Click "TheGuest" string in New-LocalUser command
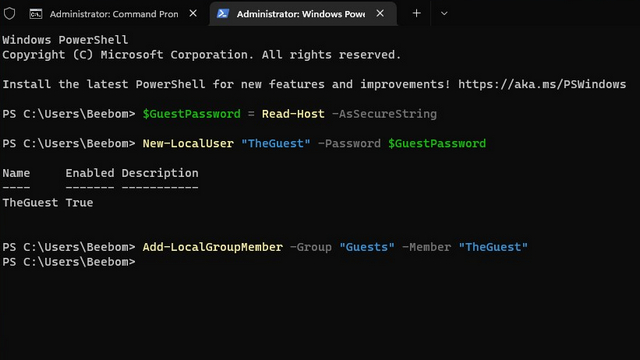The width and height of the screenshot is (640, 360). tap(276, 144)
